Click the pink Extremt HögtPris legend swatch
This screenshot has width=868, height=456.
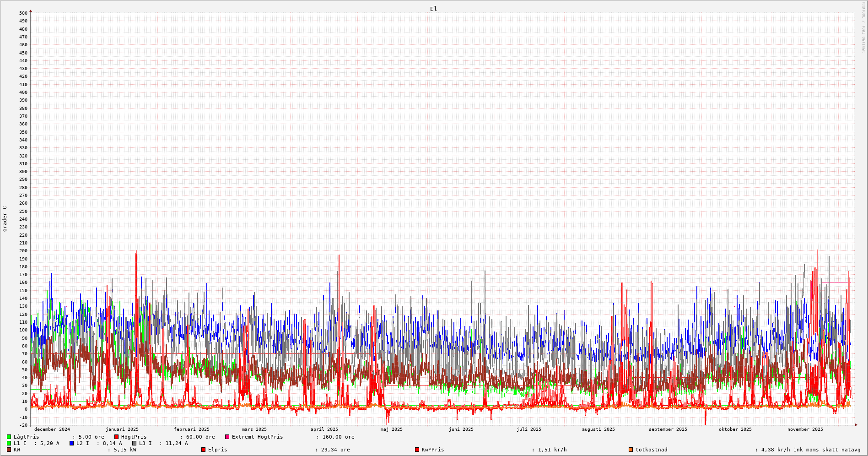227,437
